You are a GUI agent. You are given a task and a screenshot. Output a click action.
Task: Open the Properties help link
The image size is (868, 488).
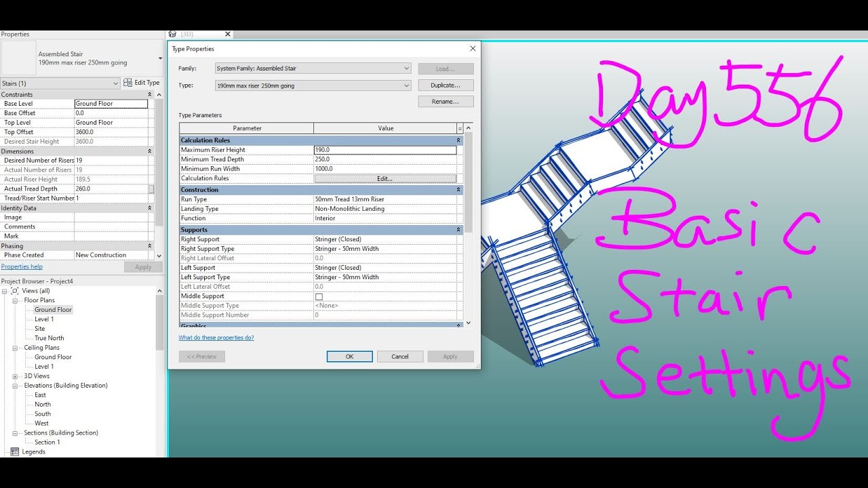tap(22, 266)
